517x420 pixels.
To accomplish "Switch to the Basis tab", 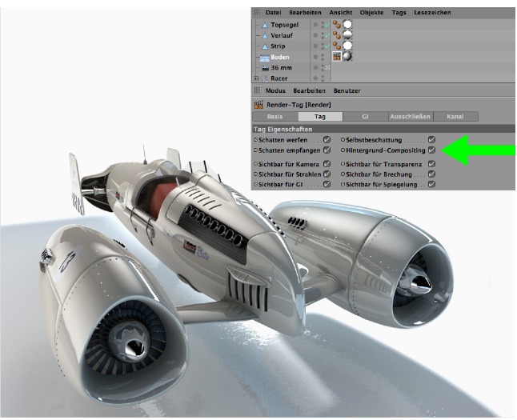I will coord(275,116).
